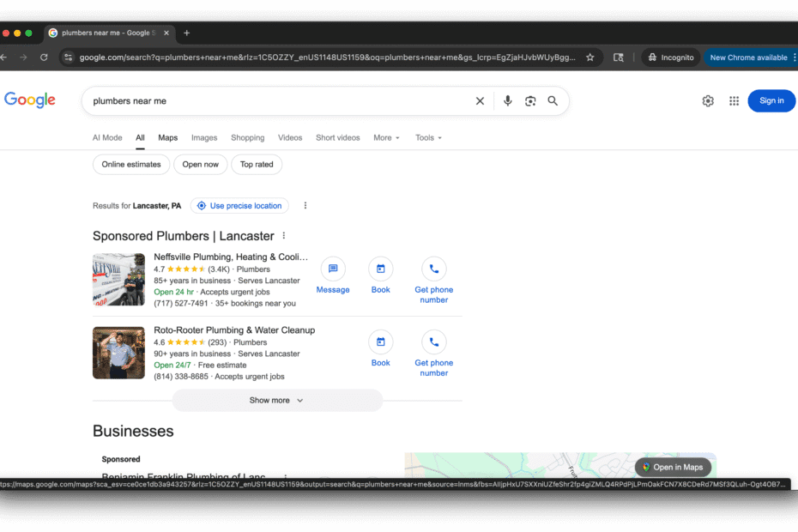Screen dimensions: 798x532
Task: Open Google quick settings gear
Action: point(708,101)
